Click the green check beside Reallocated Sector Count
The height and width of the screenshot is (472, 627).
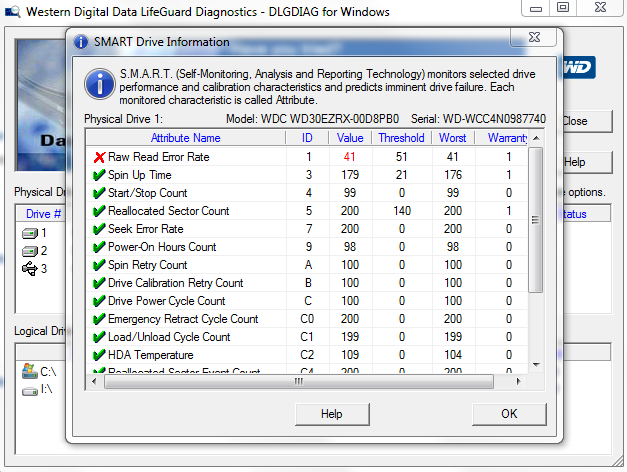point(99,211)
